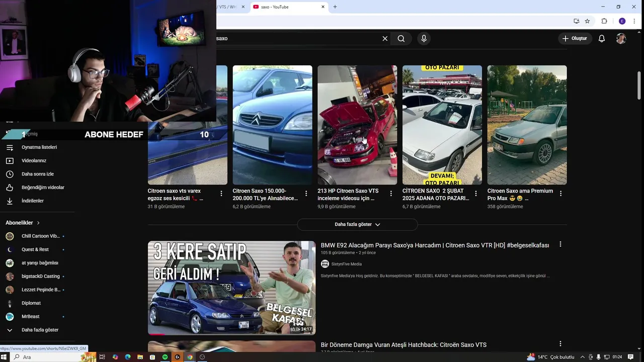This screenshot has height=362, width=644.
Task: Click the play icon beside Videolarınız
Action: point(10,160)
